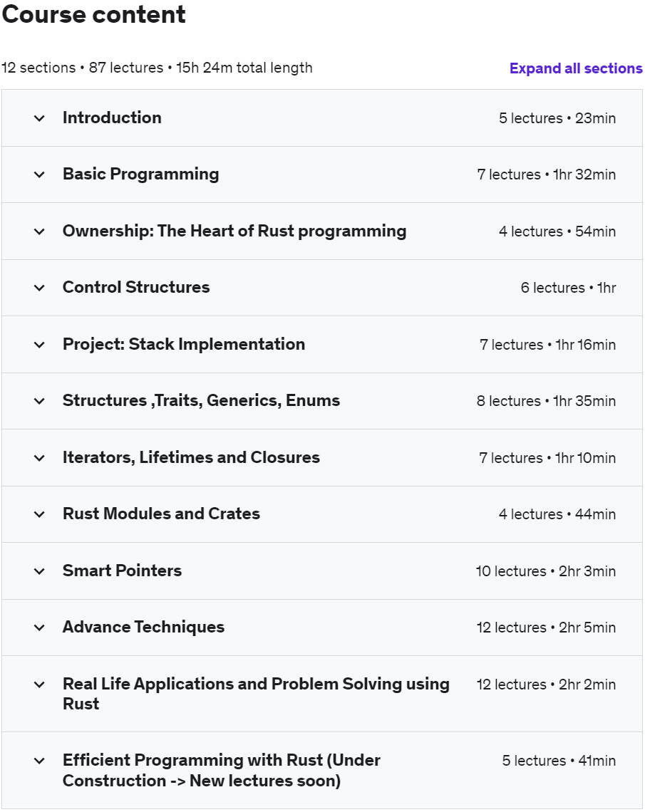Open the Smart Pointers section title
Screen dimensions: 645x812
(122, 571)
